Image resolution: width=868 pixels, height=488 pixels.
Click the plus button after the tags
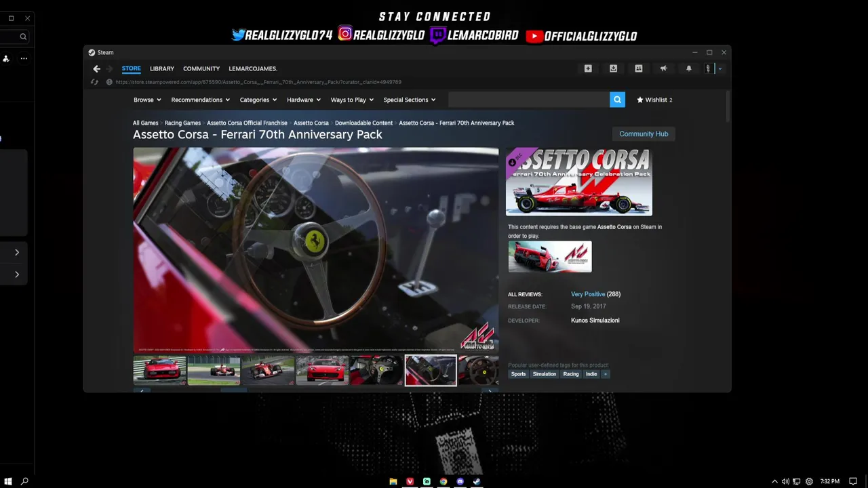tap(606, 374)
